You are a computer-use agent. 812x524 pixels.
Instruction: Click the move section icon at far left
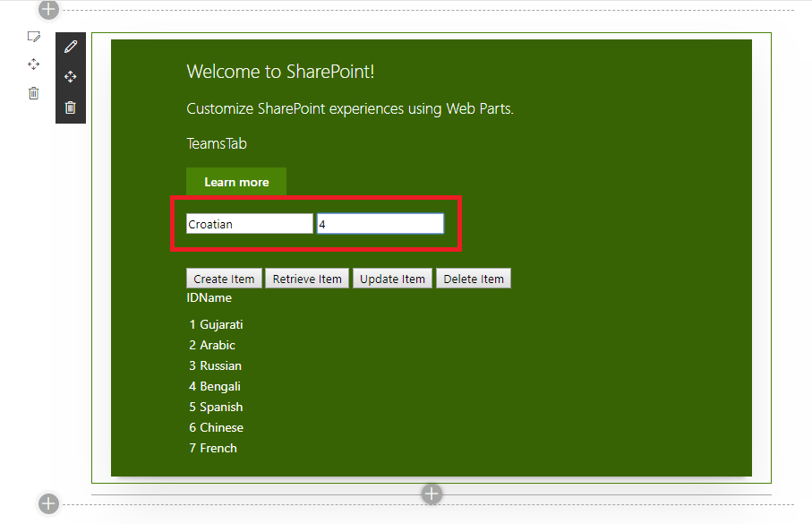(x=34, y=64)
